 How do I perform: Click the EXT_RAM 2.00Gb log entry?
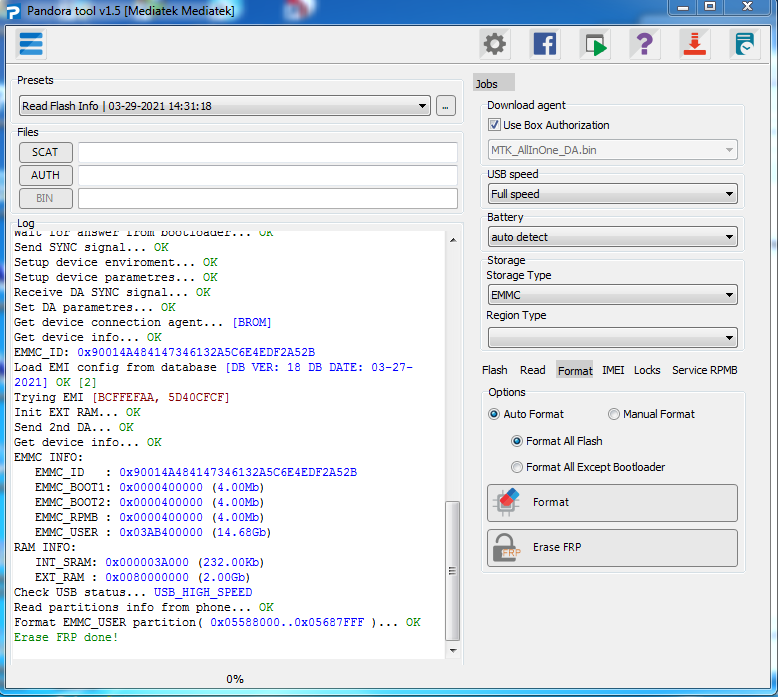142,577
